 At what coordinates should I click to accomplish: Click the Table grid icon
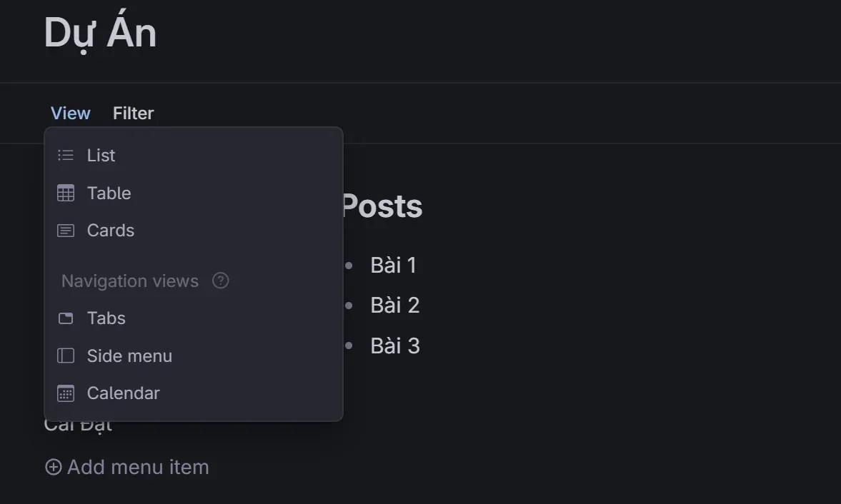tap(66, 193)
